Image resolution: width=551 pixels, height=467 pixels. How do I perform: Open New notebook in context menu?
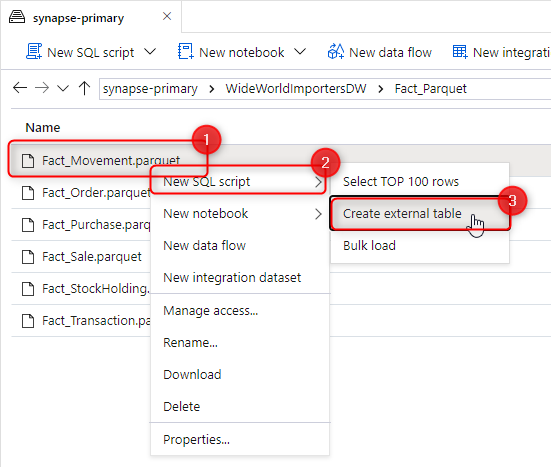point(240,214)
